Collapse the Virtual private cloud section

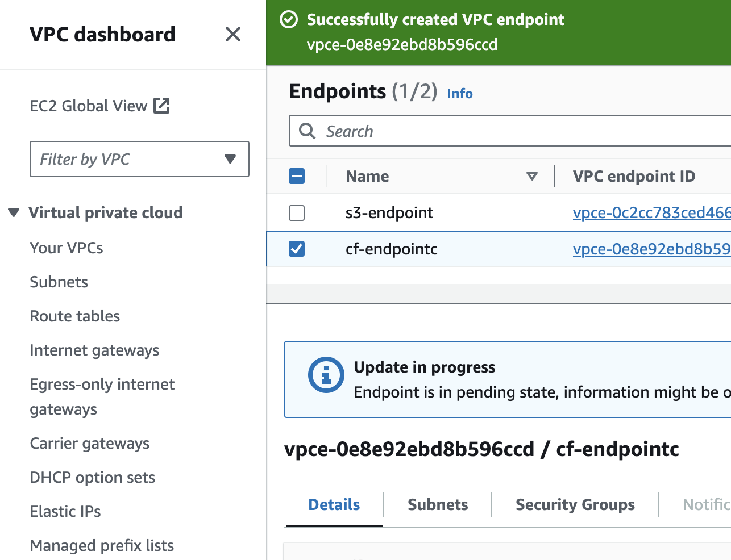coord(14,213)
